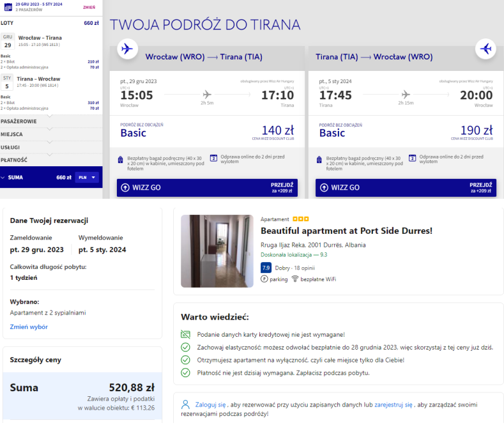Click the hand baggage icon on Wrocław–Tirana card
Image resolution: width=504 pixels, height=425 pixels.
pos(121,159)
